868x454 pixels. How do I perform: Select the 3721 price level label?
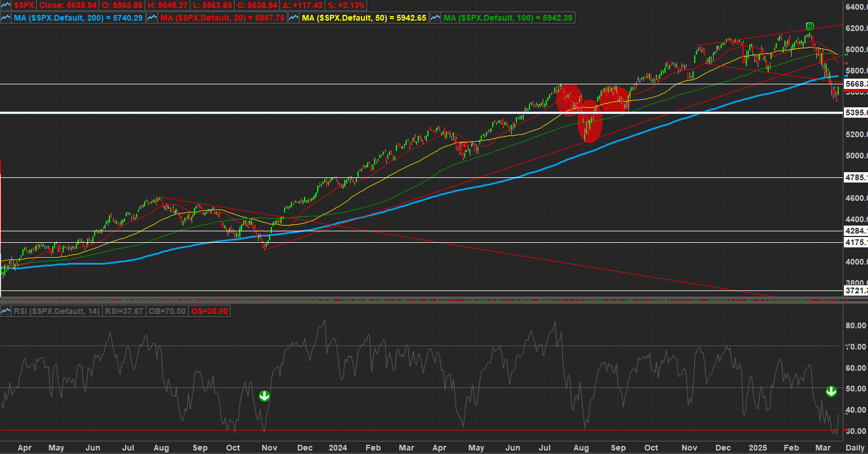click(x=856, y=291)
